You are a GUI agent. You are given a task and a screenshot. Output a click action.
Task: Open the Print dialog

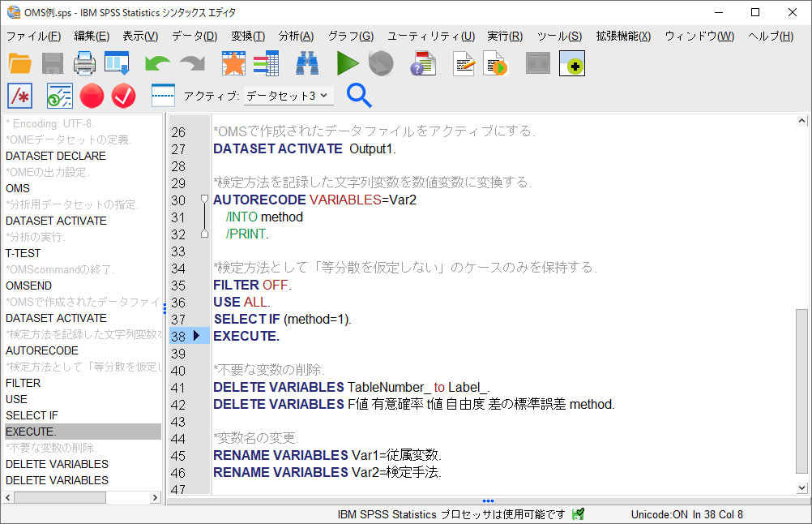pos(84,62)
